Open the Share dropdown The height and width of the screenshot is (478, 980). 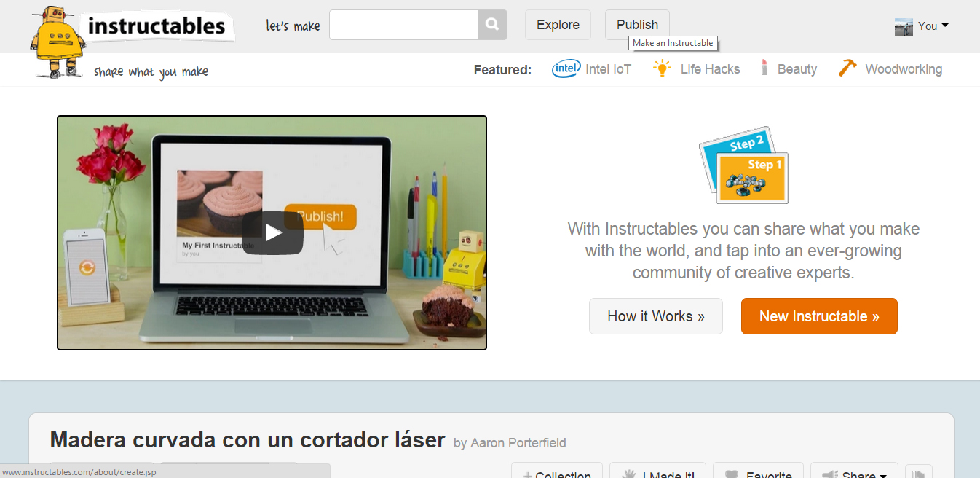tap(854, 471)
